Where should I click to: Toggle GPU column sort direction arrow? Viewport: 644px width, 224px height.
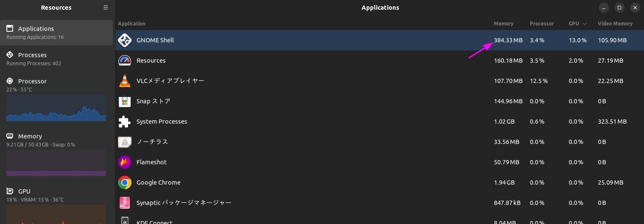click(585, 24)
